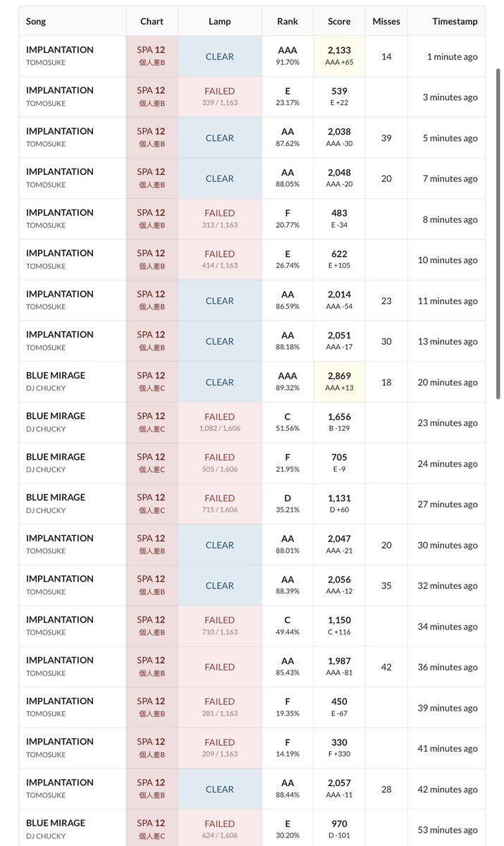This screenshot has width=504, height=846.
Task: Click the "27 minutes ago" timestamp
Action: click(x=447, y=504)
